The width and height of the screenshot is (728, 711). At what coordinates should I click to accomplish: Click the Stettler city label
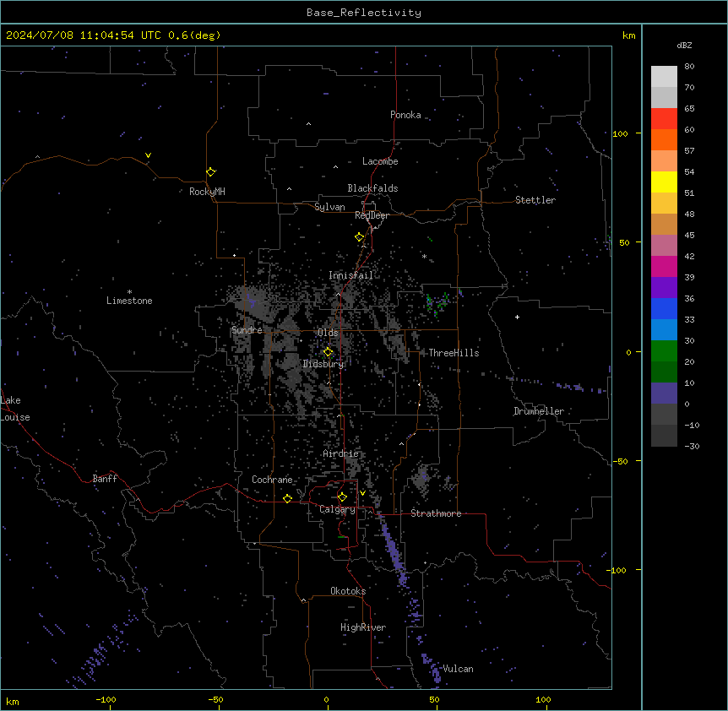[x=535, y=200]
